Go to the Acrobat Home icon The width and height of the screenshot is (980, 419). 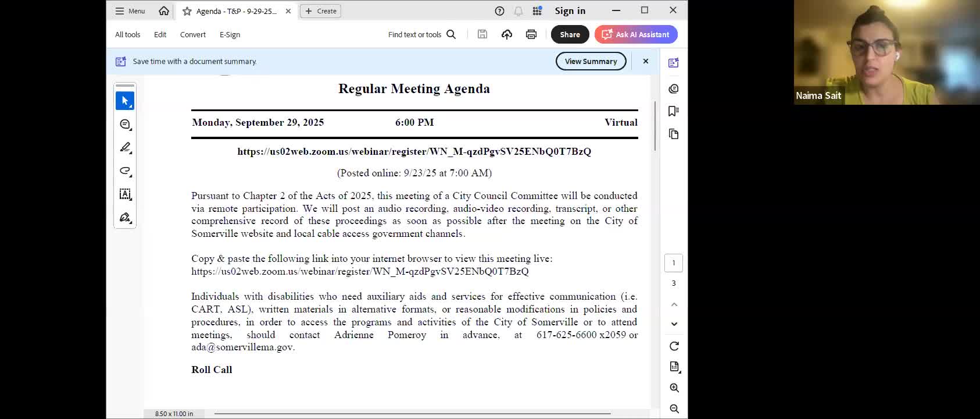coord(164,11)
